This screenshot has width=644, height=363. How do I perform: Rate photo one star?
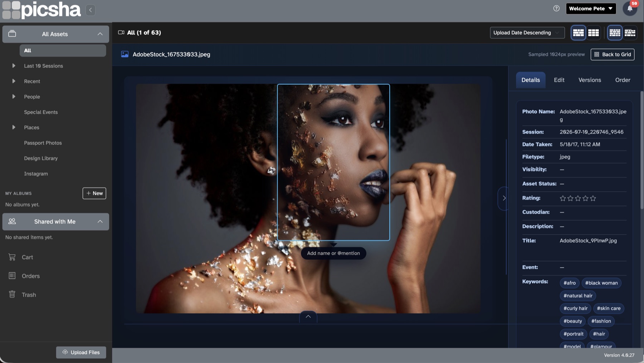tap(563, 198)
